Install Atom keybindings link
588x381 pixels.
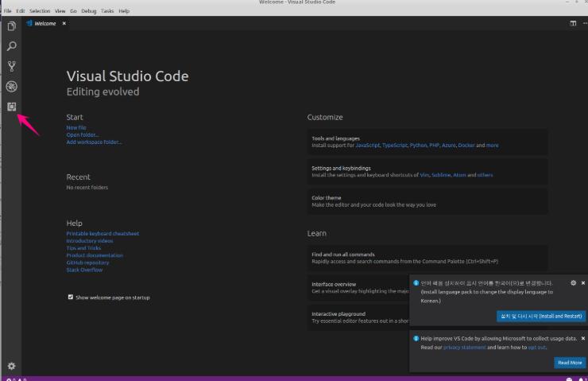pos(459,175)
